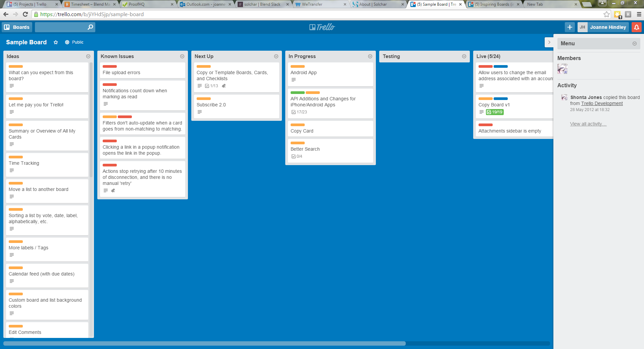This screenshot has height=349, width=644.
Task: Click the yellow extension icon beside the H
Action: click(x=617, y=14)
